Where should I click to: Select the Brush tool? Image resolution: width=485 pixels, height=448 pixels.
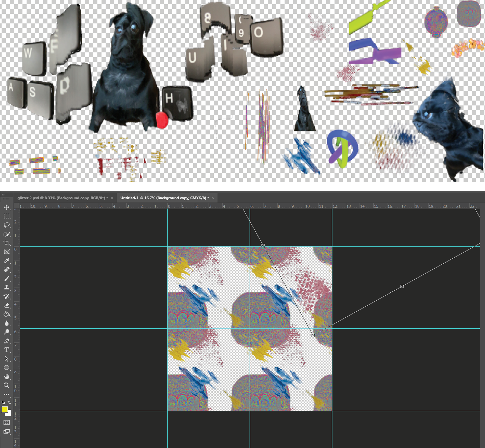7,279
